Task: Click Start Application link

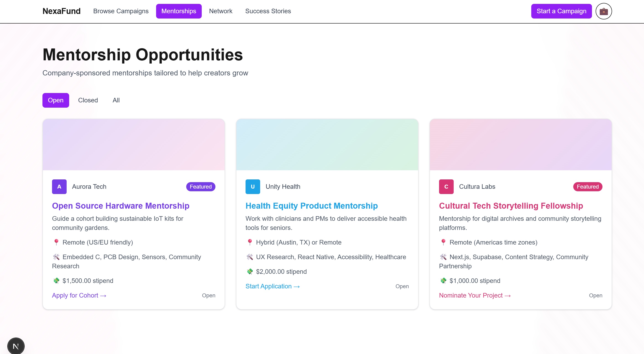Action: 272,286
